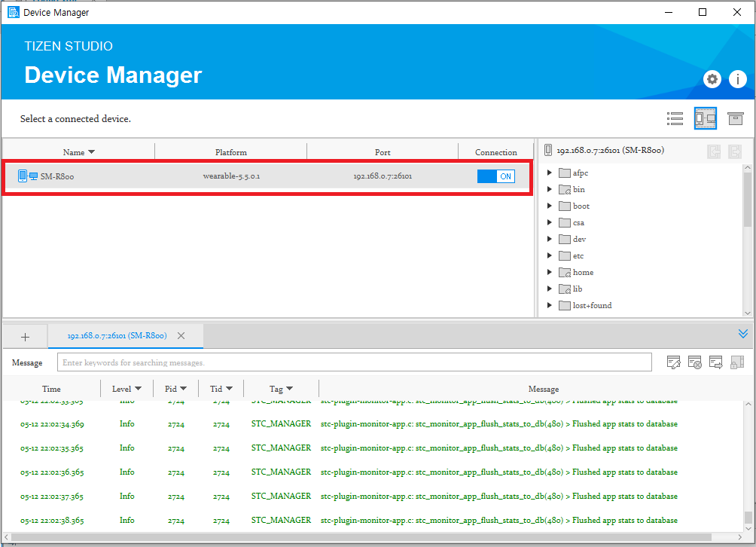
Task: Expand the home folder
Action: point(549,272)
